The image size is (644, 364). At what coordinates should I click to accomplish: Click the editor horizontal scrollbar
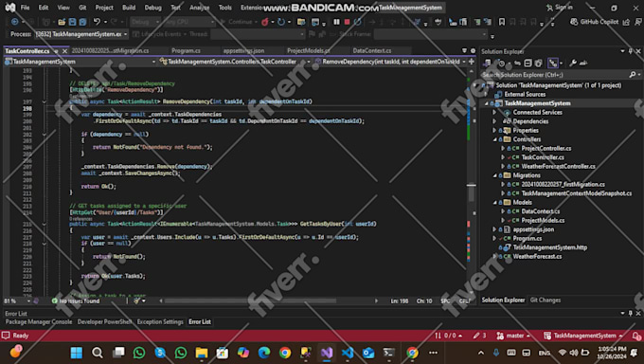(251, 301)
